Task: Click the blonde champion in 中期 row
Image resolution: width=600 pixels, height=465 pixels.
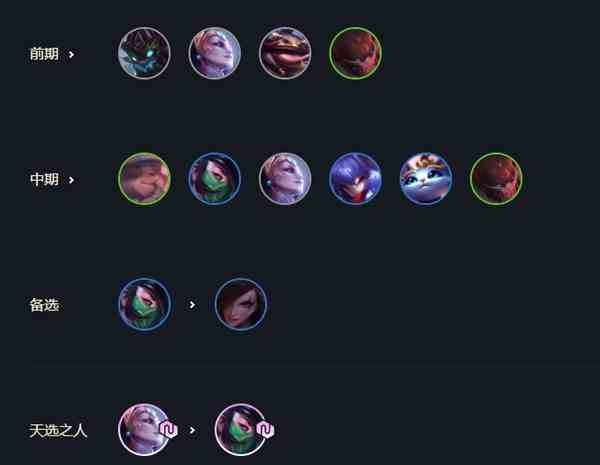Action: 285,179
